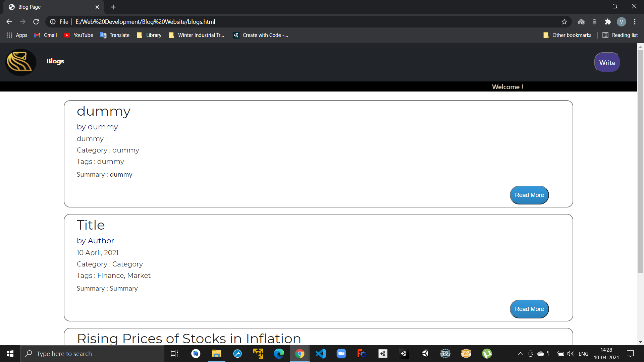
Task: Click the Chrome taskbar icon
Action: 300,354
